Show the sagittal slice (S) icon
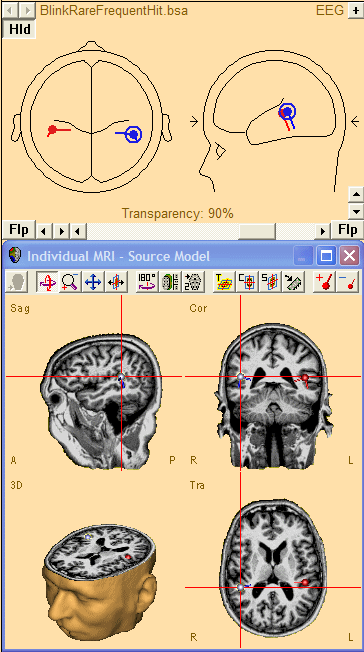Screen dimensions: 364x652 (x=270, y=282)
